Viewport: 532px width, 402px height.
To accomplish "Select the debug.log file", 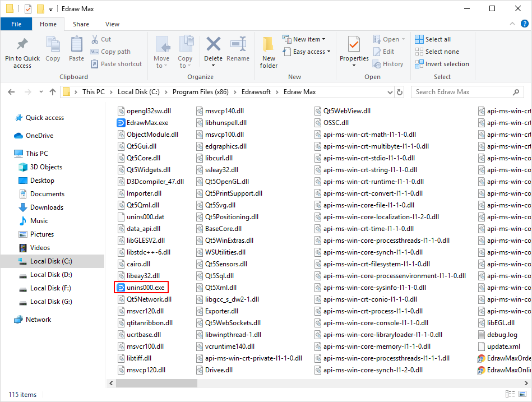I will [x=498, y=335].
